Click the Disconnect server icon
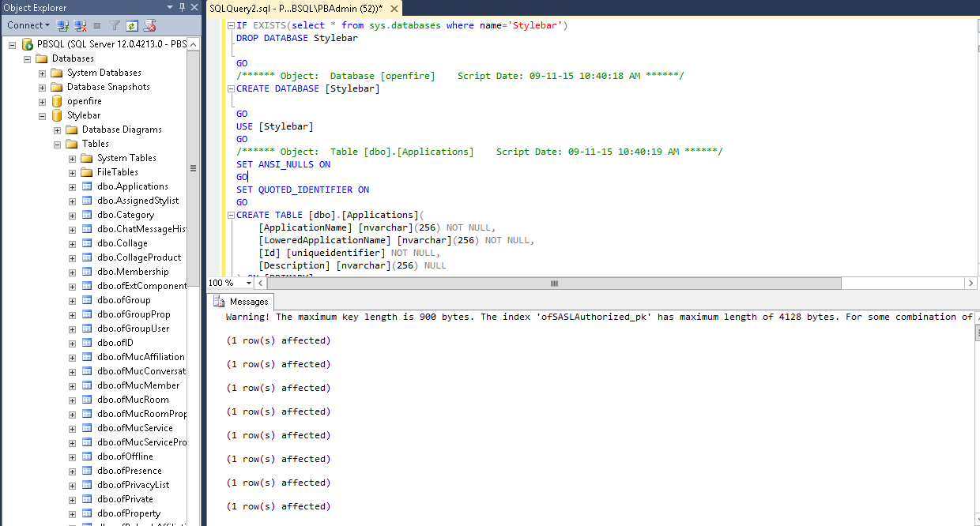Viewport: 980px width, 526px height. click(x=80, y=26)
